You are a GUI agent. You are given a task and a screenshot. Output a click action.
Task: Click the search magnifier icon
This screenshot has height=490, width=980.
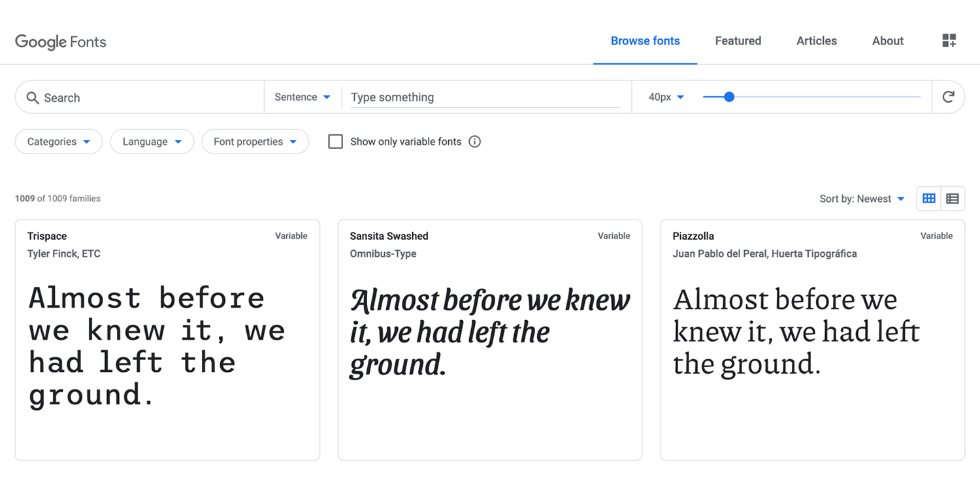point(33,98)
